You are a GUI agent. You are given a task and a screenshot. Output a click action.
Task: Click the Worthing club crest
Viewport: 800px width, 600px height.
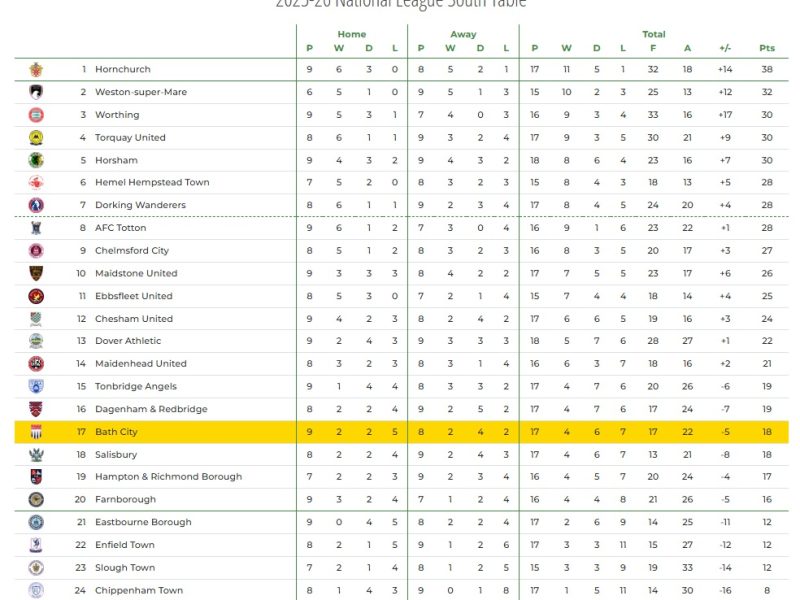36,115
